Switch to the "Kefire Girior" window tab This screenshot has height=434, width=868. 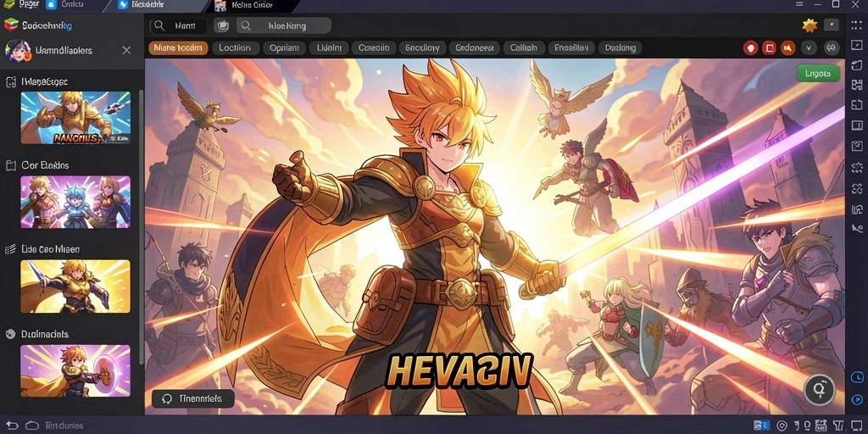click(x=250, y=5)
